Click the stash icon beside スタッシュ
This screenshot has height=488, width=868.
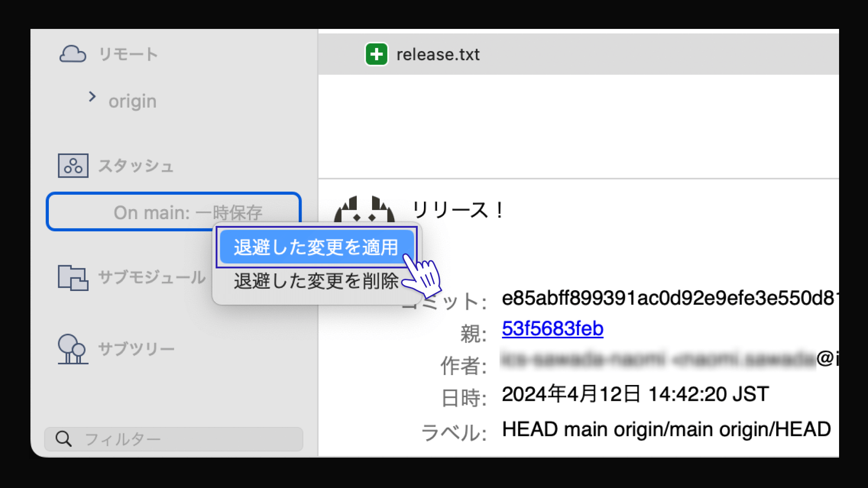73,166
